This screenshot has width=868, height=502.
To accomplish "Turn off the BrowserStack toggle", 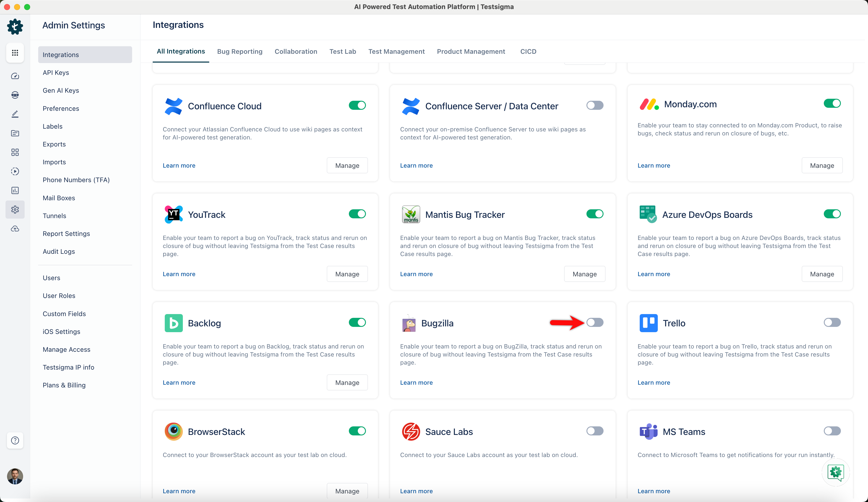I will [x=357, y=431].
